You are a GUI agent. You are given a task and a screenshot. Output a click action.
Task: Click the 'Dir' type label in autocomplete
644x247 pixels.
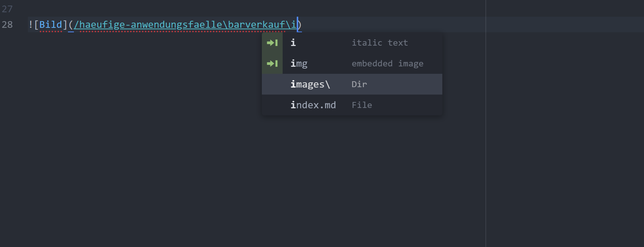pos(359,84)
